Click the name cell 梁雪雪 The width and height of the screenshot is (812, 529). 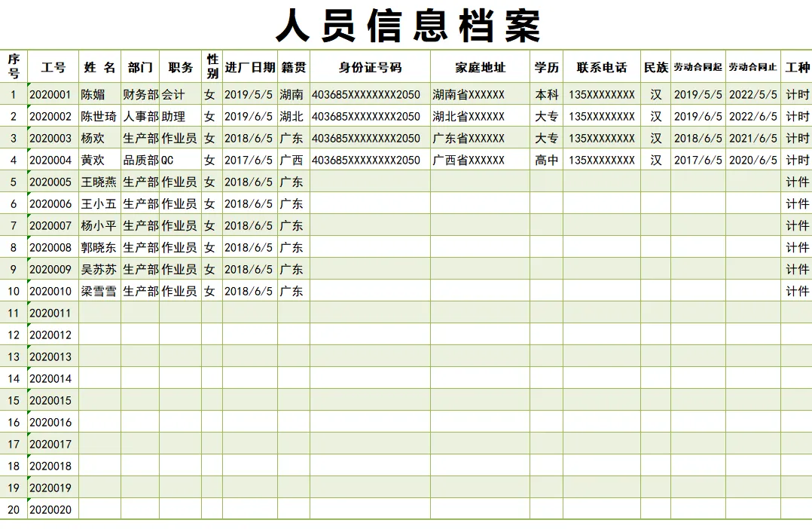(x=100, y=291)
